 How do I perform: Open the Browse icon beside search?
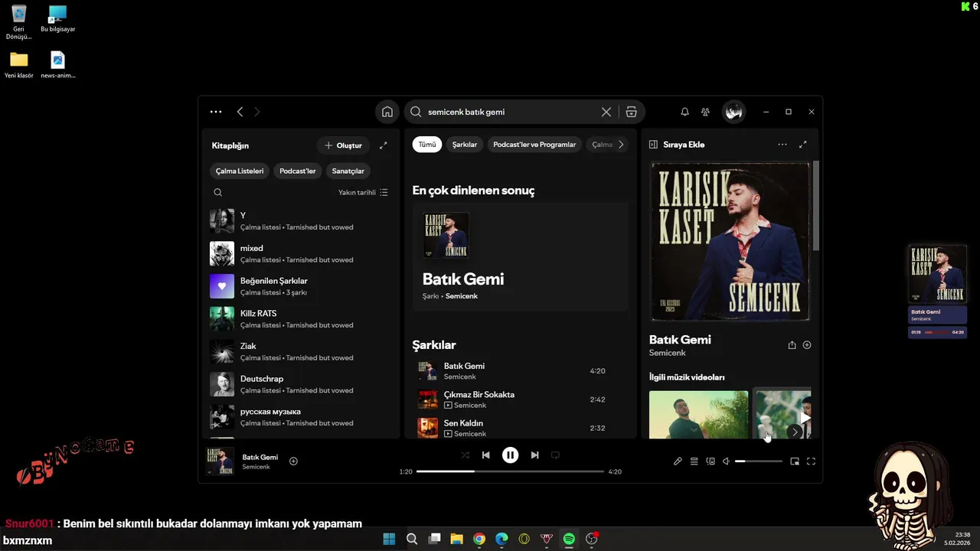[631, 112]
